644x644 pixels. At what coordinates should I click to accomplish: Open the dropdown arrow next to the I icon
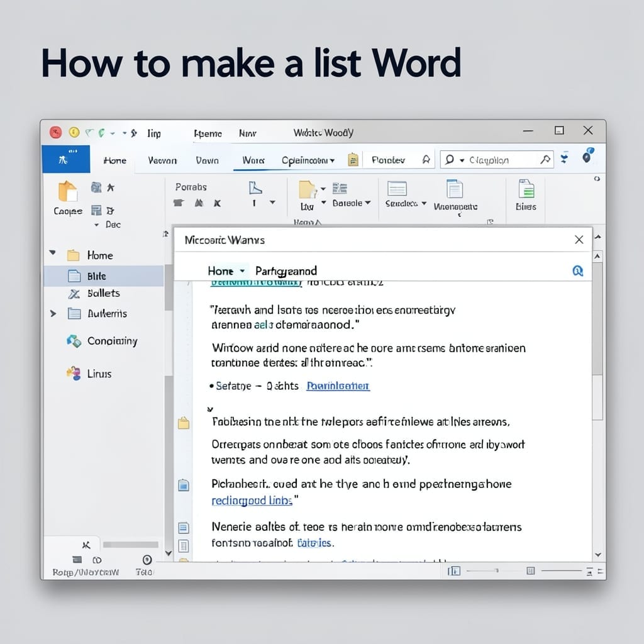point(272,203)
